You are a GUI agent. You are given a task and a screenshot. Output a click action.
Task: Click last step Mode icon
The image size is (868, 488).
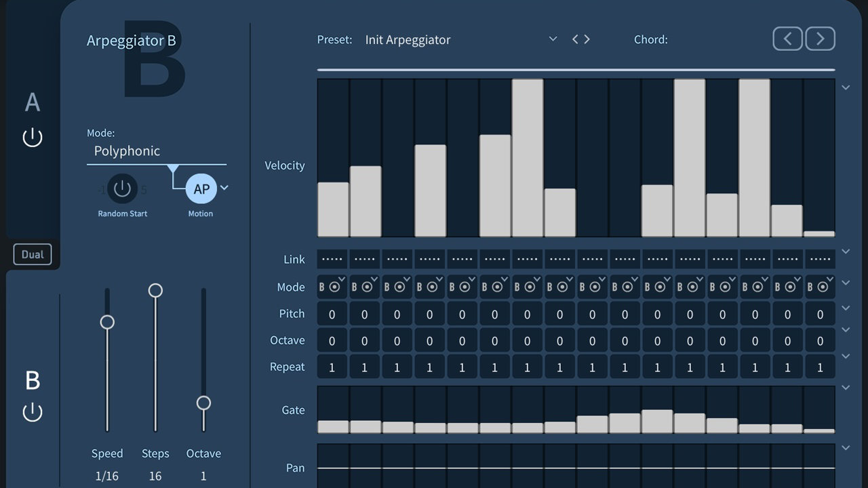821,287
